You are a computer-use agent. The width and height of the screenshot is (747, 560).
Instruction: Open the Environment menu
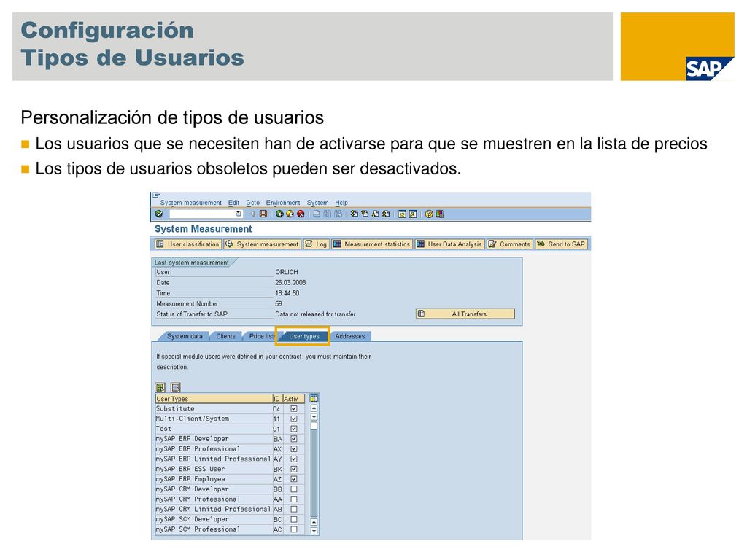tap(283, 203)
